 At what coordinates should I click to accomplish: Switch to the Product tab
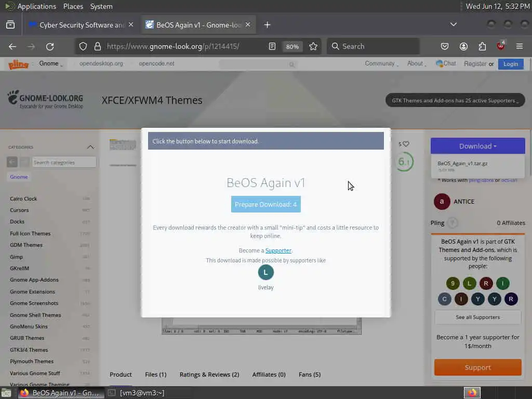(x=121, y=375)
